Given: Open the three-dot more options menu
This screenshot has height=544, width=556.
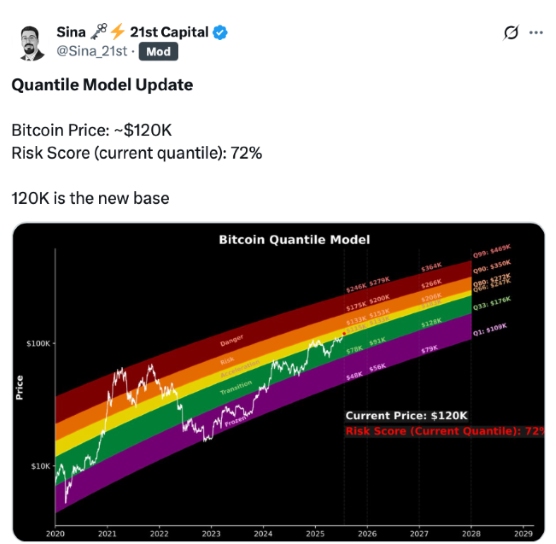Looking at the screenshot, I should coord(536,33).
